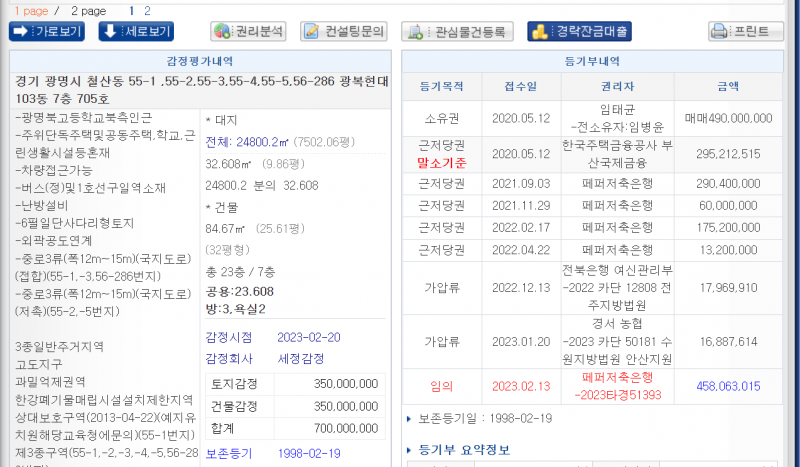Viewport: 800px width, 467px height.
Task: Click 전북은행 여신관리부 creditor cell
Action: tap(617, 288)
